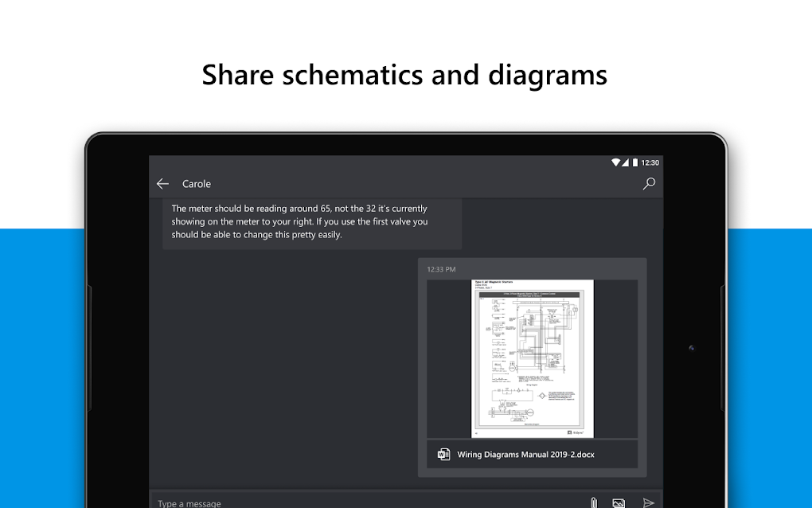Screen dimensions: 812x508
Task: Open the wiring diagram preview thumbnail
Action: point(533,359)
